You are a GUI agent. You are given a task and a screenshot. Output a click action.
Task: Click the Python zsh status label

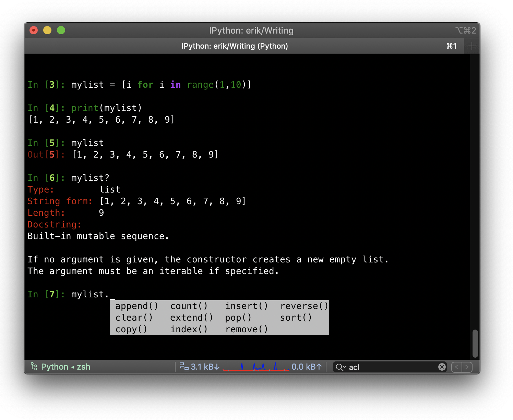(x=65, y=367)
